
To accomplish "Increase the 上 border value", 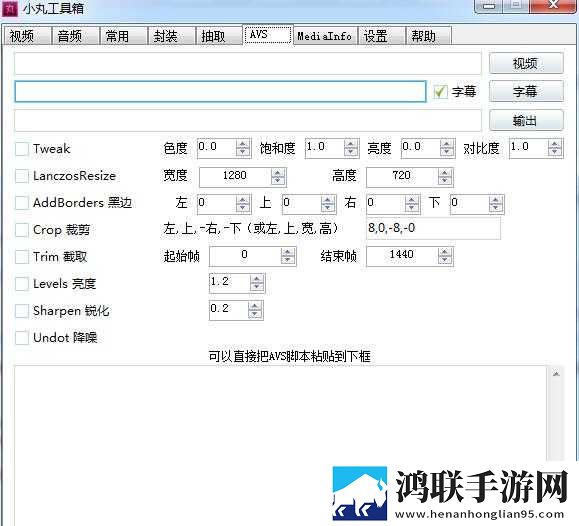I will (x=328, y=200).
